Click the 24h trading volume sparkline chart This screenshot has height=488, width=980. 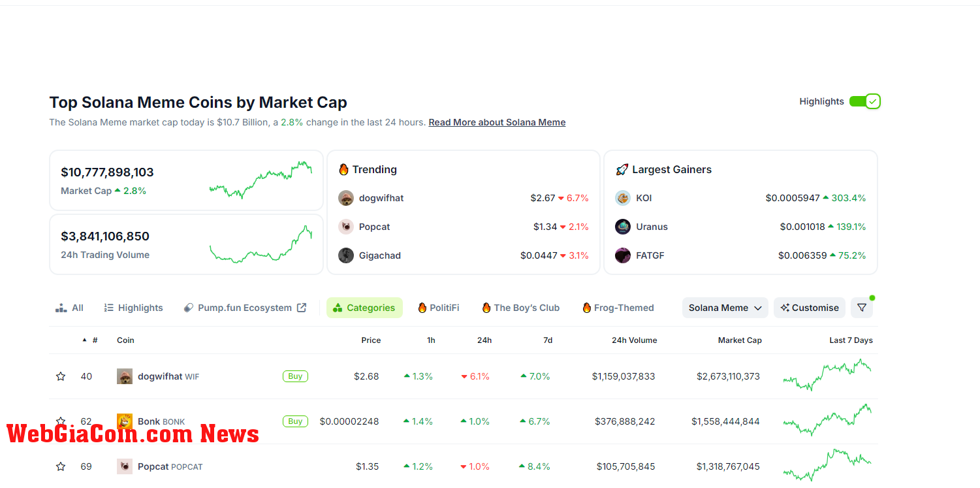click(261, 244)
